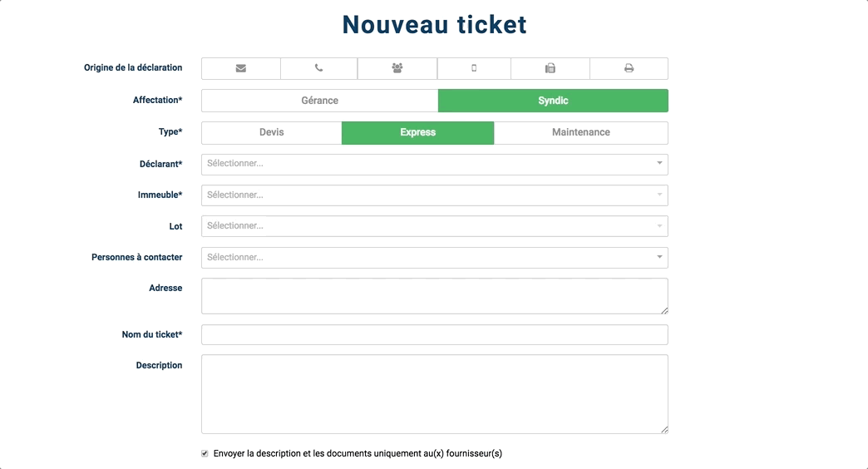Select the printer origin icon
This screenshot has height=469, width=868.
(x=629, y=68)
